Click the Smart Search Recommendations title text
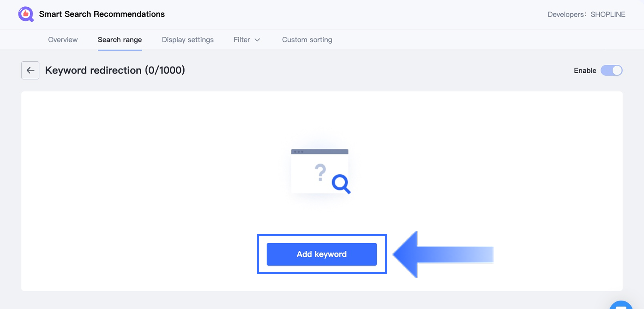Viewport: 644px width, 309px height. (102, 14)
